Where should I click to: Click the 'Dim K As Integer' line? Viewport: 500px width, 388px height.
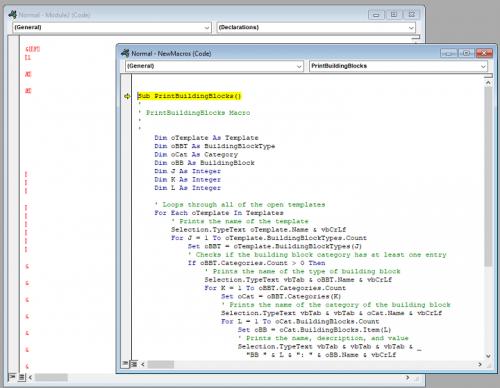coord(187,179)
